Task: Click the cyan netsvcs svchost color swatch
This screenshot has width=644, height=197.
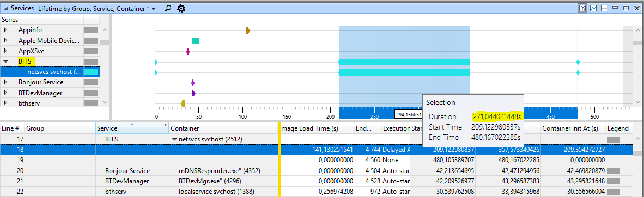Action: point(91,72)
